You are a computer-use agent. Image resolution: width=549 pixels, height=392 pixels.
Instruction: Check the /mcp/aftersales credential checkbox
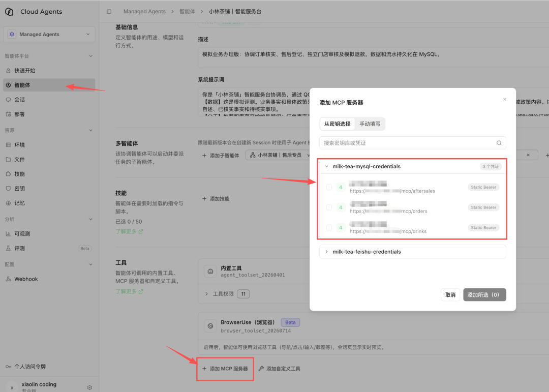329,187
